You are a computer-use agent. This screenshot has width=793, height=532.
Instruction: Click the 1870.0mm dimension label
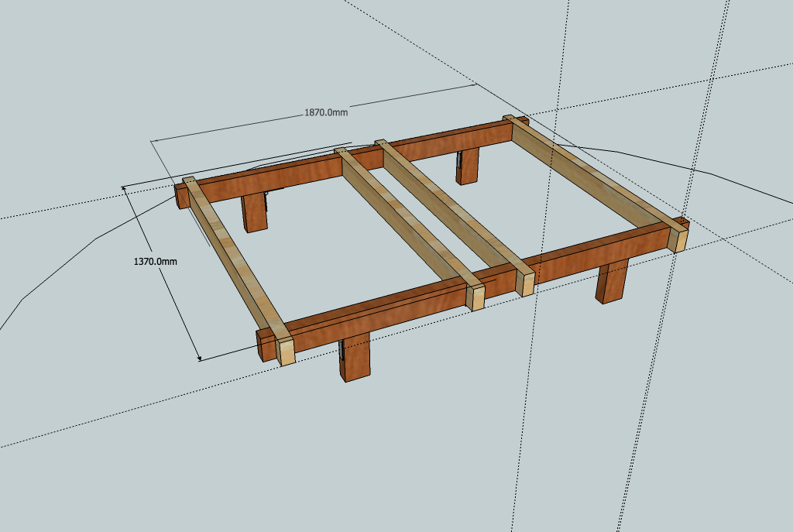[x=325, y=112]
